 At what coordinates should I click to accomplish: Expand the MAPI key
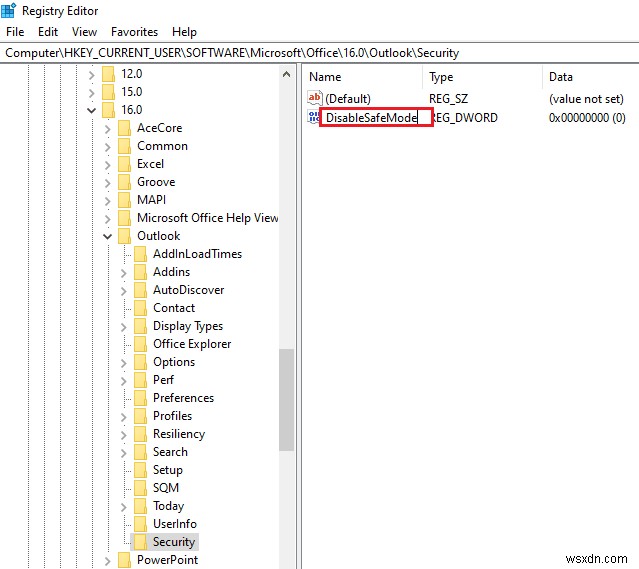(108, 201)
